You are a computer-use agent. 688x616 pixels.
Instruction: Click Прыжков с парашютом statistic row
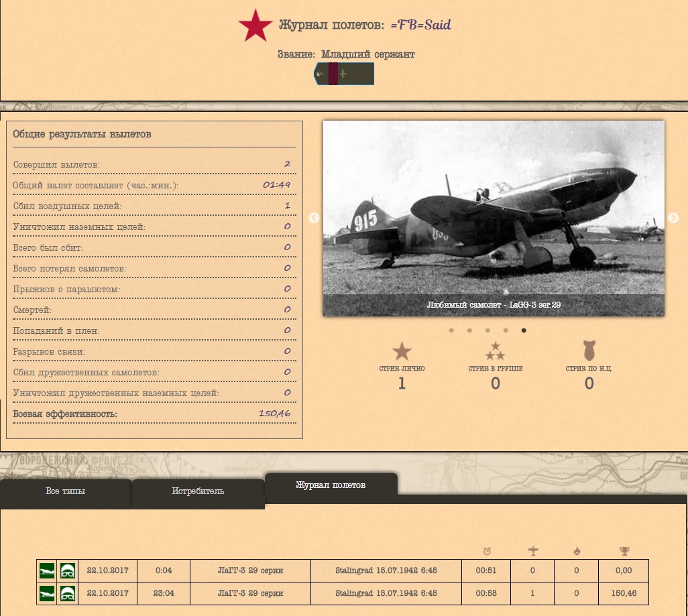[154, 289]
